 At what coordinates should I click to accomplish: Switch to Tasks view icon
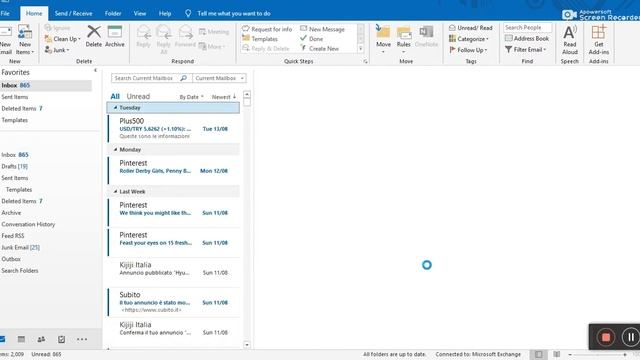(62, 339)
